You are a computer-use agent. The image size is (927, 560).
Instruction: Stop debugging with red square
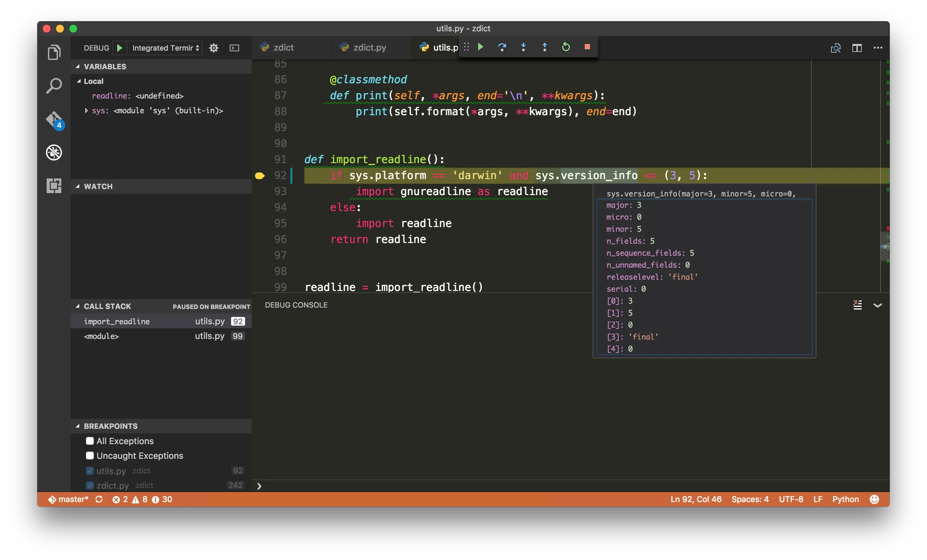click(587, 47)
